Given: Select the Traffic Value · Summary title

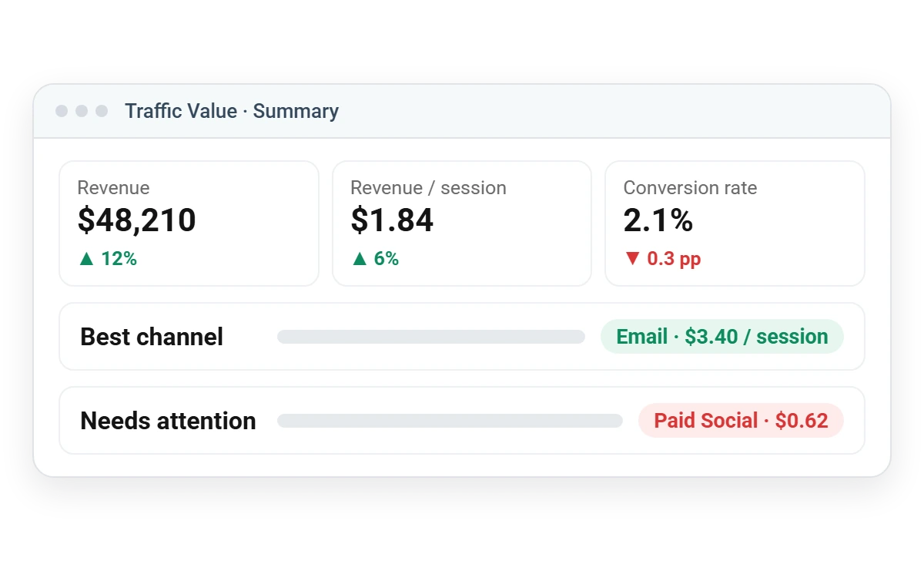Looking at the screenshot, I should coord(232,111).
